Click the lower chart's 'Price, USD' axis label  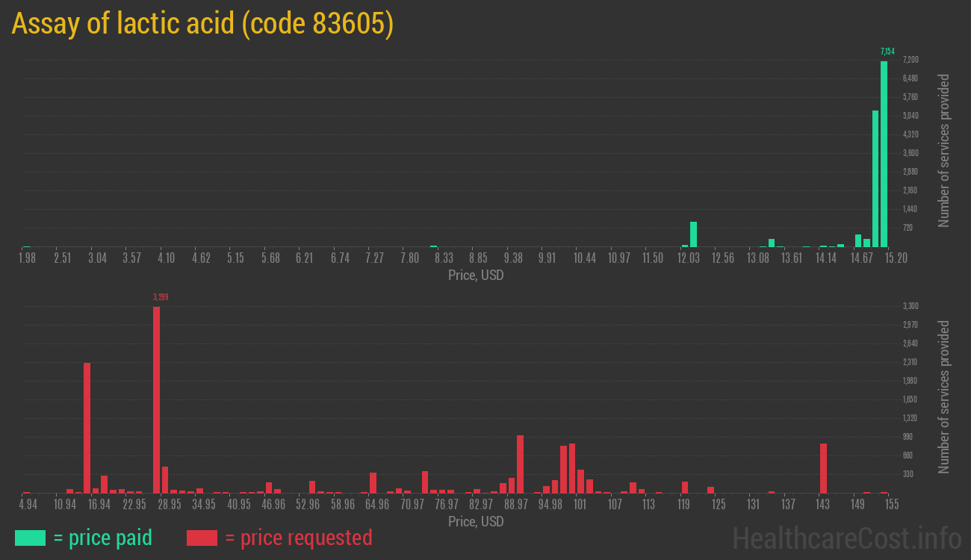click(476, 521)
